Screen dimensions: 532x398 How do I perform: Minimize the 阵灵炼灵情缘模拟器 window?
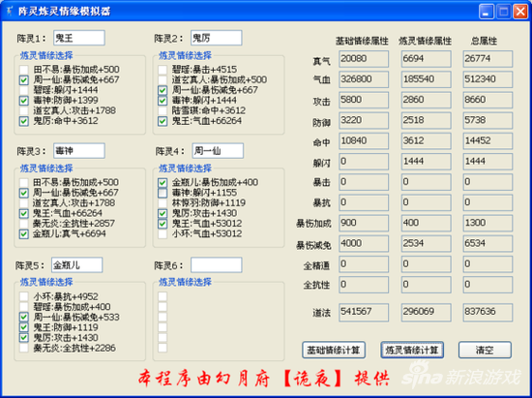coord(487,12)
